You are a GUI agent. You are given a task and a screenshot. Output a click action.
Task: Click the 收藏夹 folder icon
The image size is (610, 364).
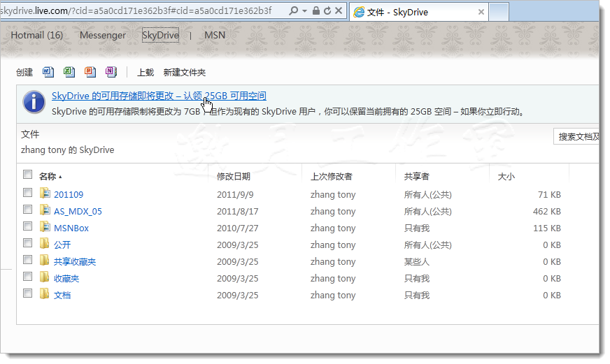click(45, 277)
